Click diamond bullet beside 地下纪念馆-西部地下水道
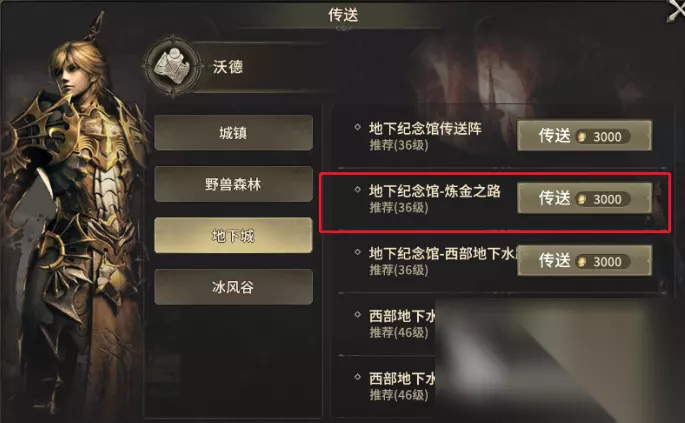 (357, 252)
